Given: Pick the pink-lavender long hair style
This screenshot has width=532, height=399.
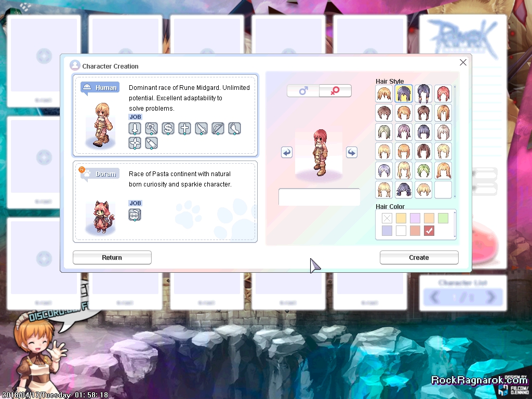Looking at the screenshot, I should 404,132.
